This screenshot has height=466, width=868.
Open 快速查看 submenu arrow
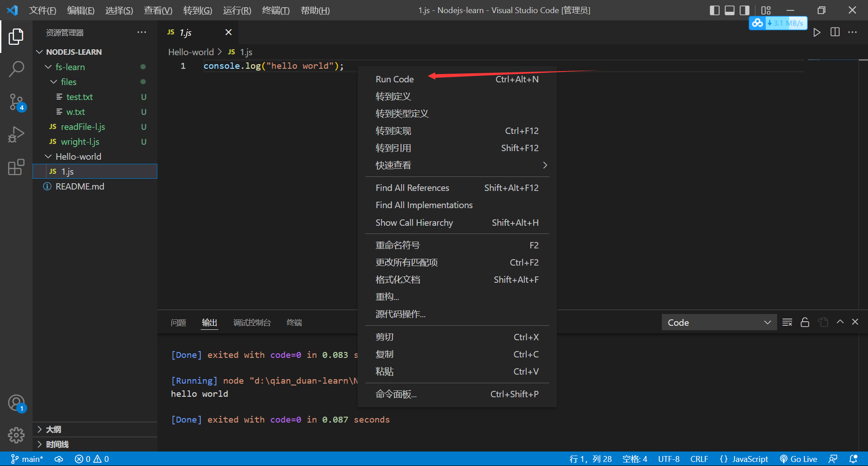tap(545, 165)
